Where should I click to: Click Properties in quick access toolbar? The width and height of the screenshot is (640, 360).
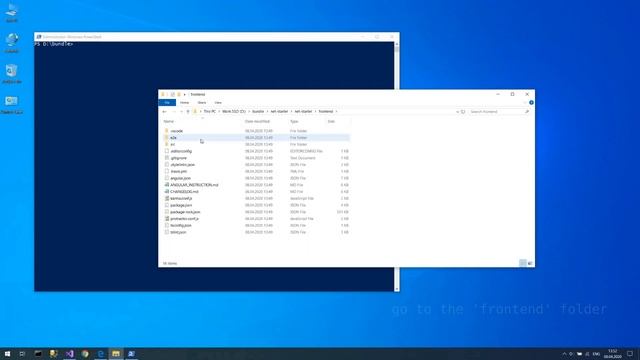click(x=173, y=94)
